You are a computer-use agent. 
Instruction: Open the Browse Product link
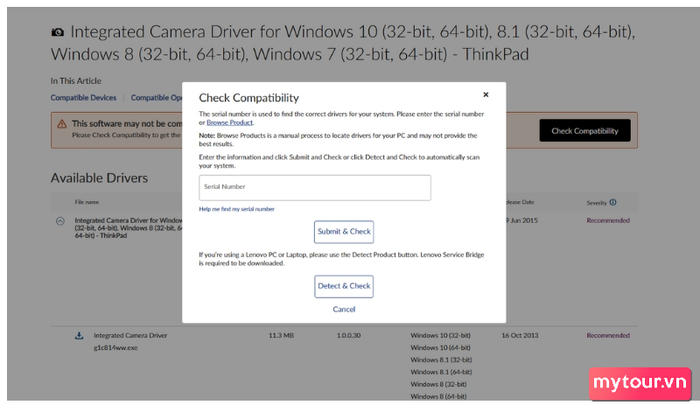coord(229,122)
